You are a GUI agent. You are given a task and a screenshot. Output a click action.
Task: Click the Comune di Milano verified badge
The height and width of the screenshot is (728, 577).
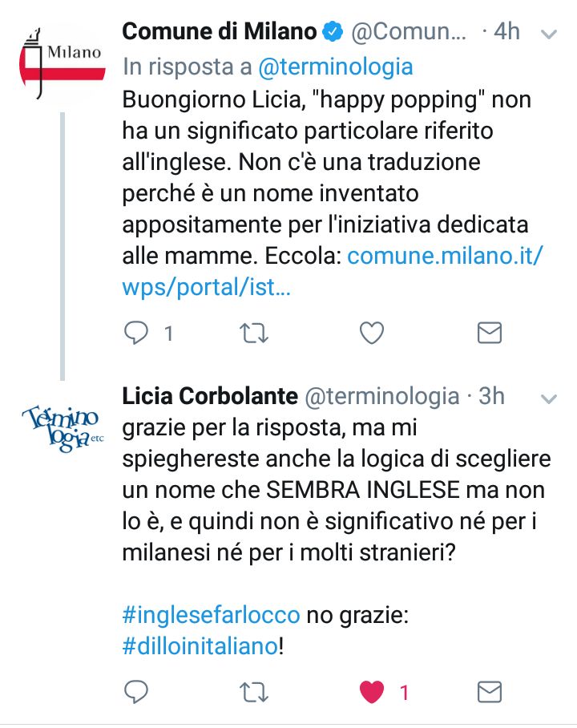pyautogui.click(x=332, y=33)
